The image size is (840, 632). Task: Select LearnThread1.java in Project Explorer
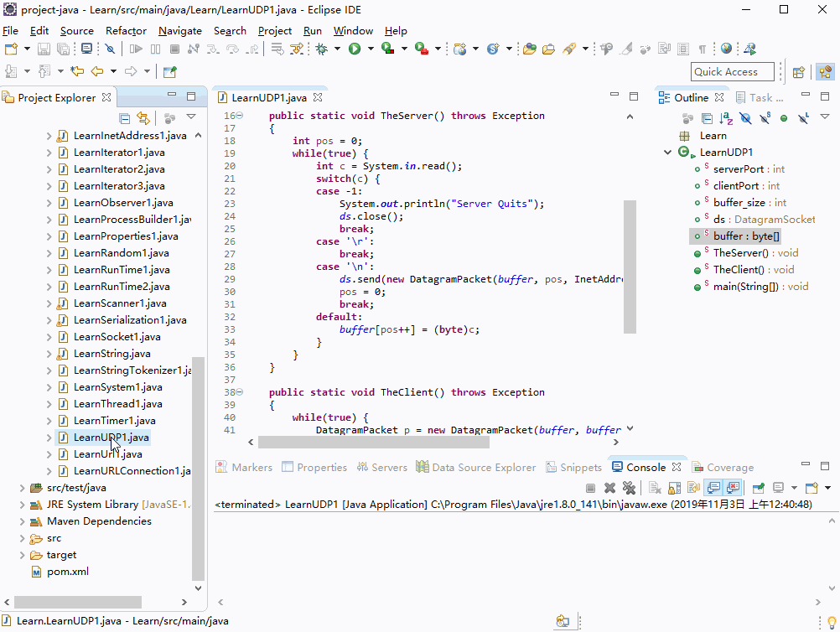click(118, 404)
